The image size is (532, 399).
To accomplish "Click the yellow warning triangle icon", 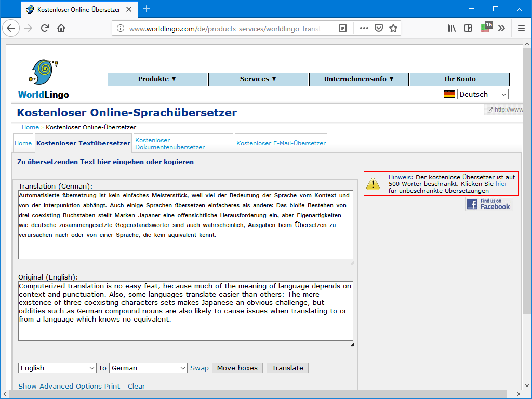I will point(373,183).
